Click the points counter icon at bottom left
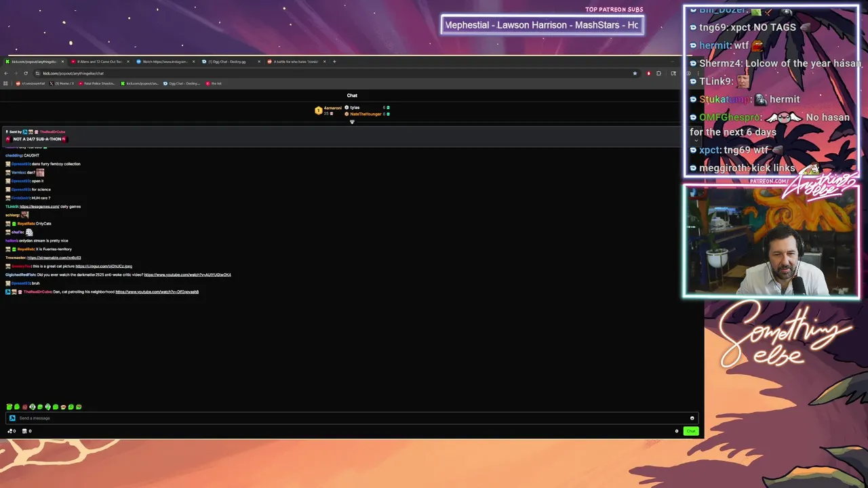868x488 pixels. [12, 431]
